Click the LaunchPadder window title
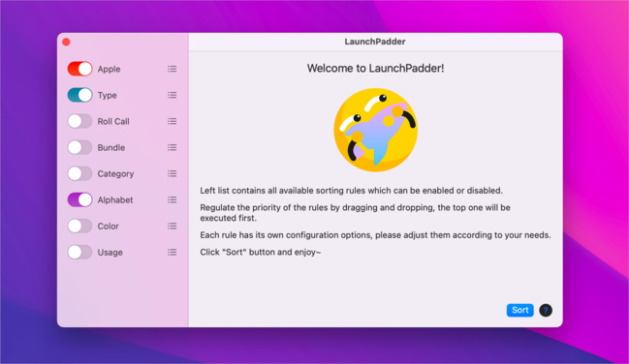The height and width of the screenshot is (364, 629). coord(375,42)
